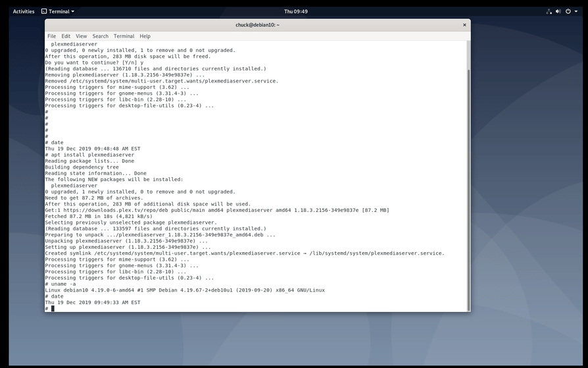The image size is (588, 368).
Task: Open the Help menu
Action: tap(145, 36)
